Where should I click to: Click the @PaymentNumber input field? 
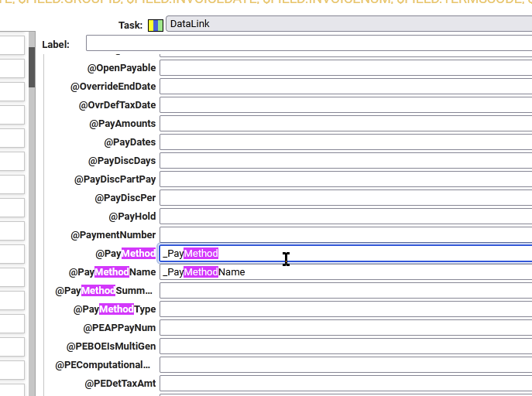point(345,235)
